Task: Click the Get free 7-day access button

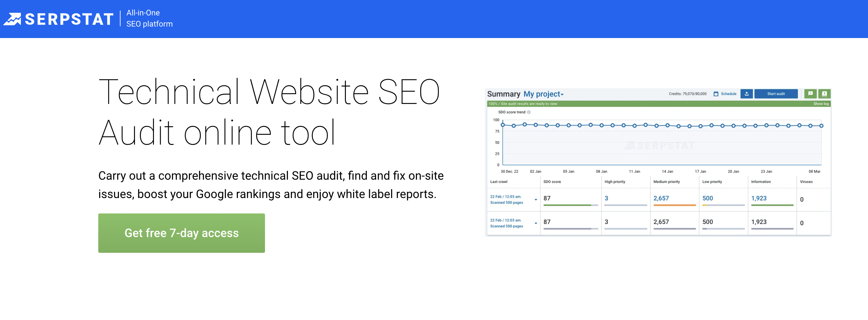Action: coord(181,233)
